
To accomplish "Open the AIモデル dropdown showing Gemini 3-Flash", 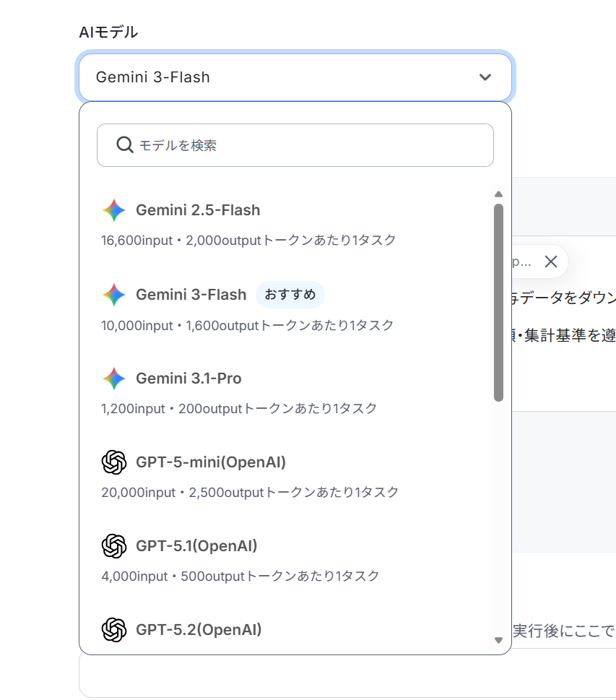I will pos(295,77).
